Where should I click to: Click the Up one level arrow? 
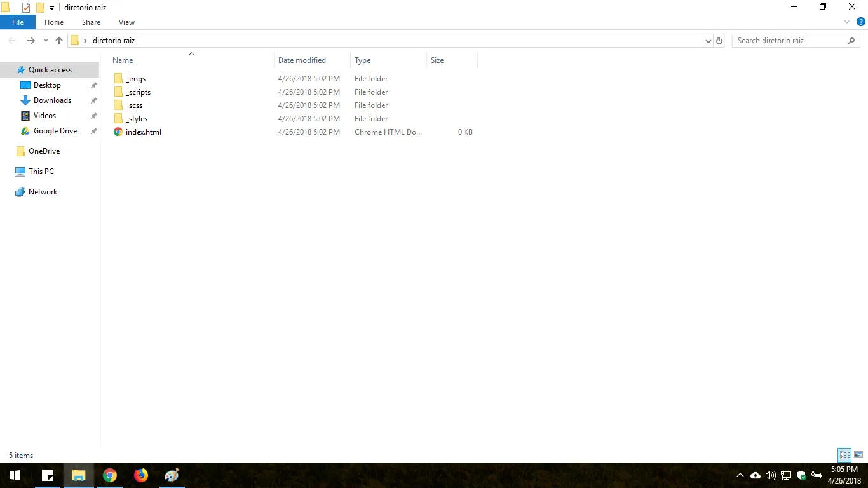click(x=59, y=41)
